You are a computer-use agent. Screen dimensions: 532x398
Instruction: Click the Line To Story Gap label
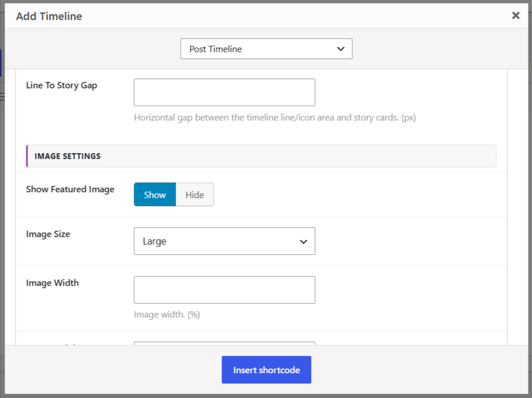pyautogui.click(x=61, y=85)
